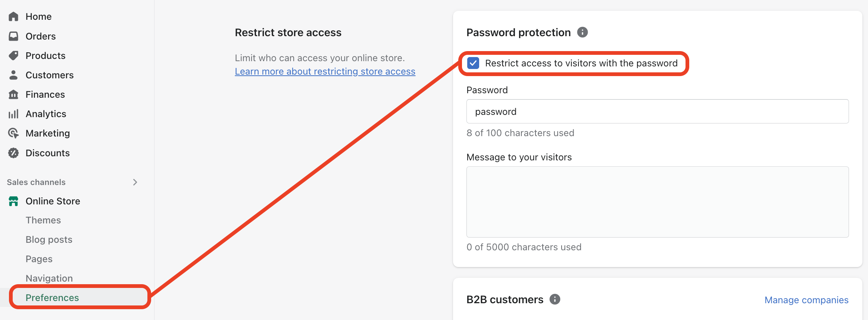868x320 pixels.
Task: Focus the Message to your visitors textarea
Action: click(x=657, y=202)
